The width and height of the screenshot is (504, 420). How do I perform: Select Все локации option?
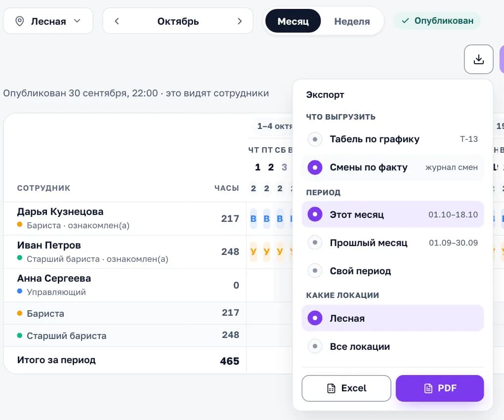click(392, 346)
